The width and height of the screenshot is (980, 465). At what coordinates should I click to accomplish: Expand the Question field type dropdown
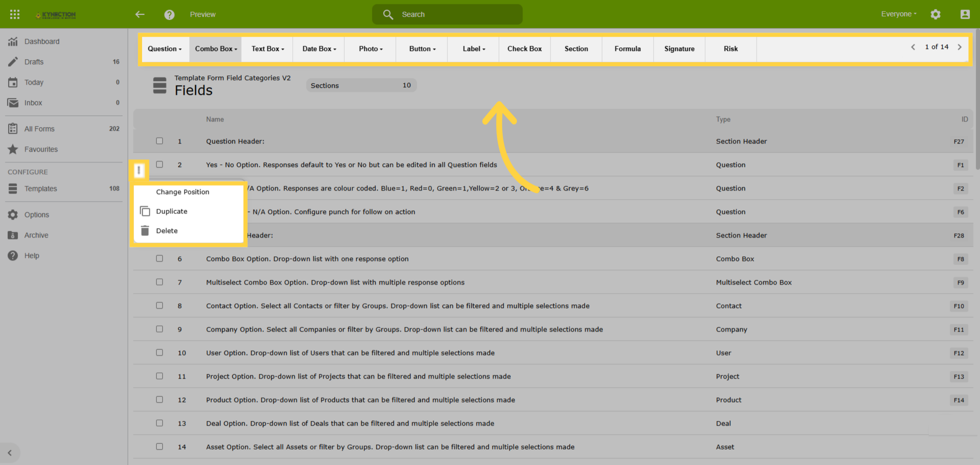point(165,49)
